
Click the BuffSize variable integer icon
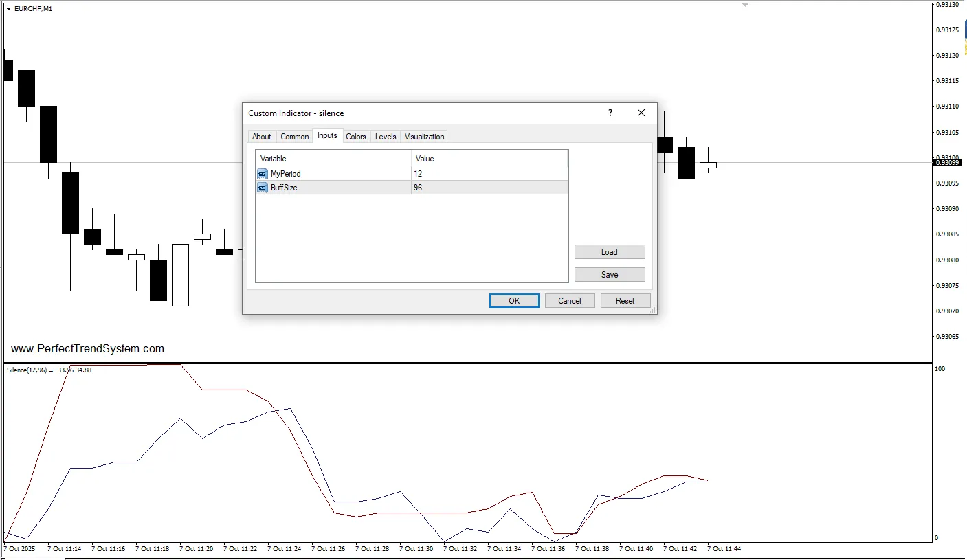262,188
